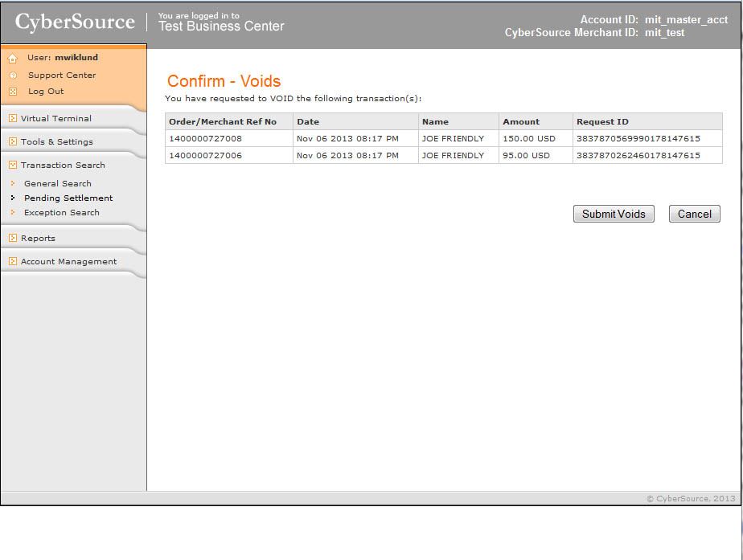The height and width of the screenshot is (560, 743).
Task: Click the home icon beside the user name
Action: coord(13,59)
